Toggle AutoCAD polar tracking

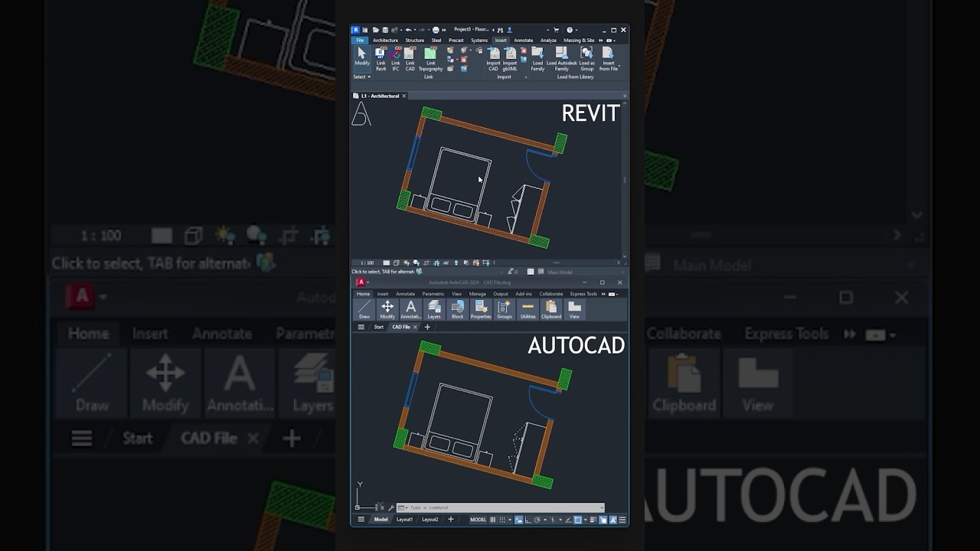tap(537, 520)
